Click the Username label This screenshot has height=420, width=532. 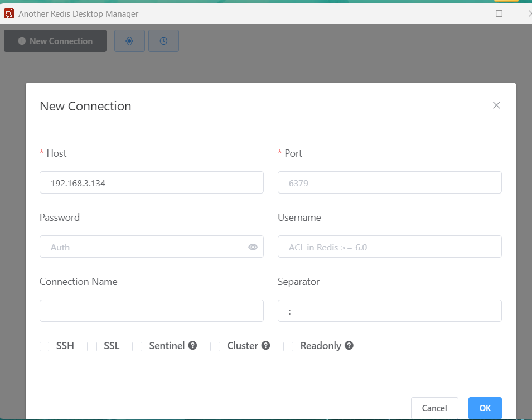click(x=299, y=218)
